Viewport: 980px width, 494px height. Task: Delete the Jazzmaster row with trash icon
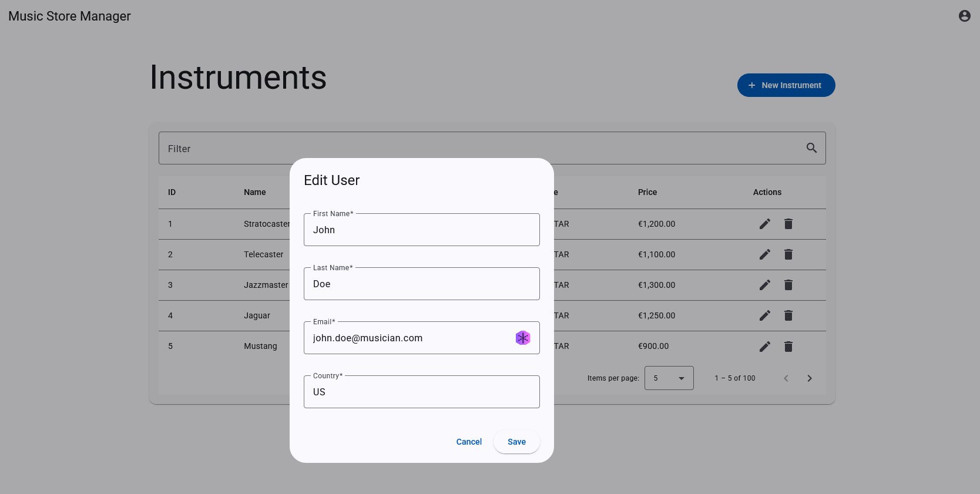pyautogui.click(x=788, y=285)
